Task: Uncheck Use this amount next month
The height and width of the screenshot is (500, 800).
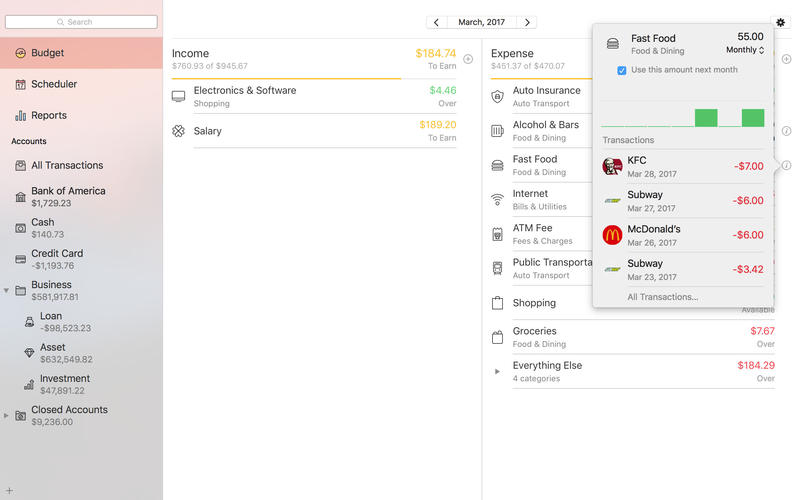Action: 621,70
